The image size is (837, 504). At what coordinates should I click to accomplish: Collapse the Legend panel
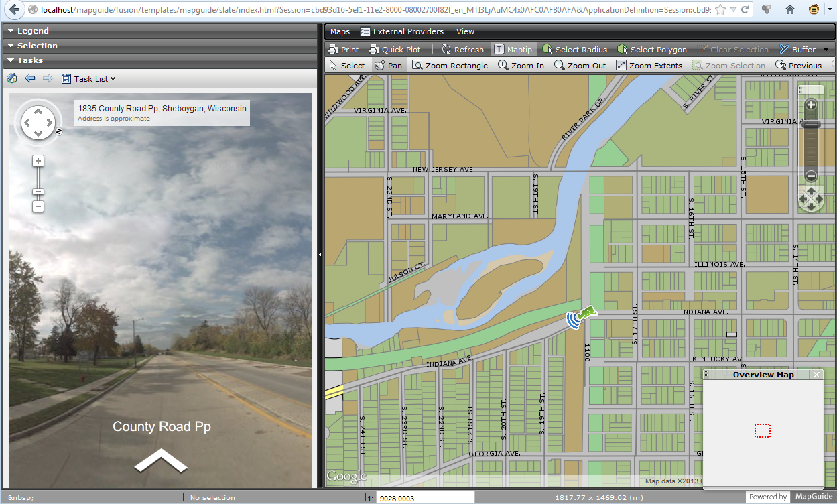coord(30,30)
